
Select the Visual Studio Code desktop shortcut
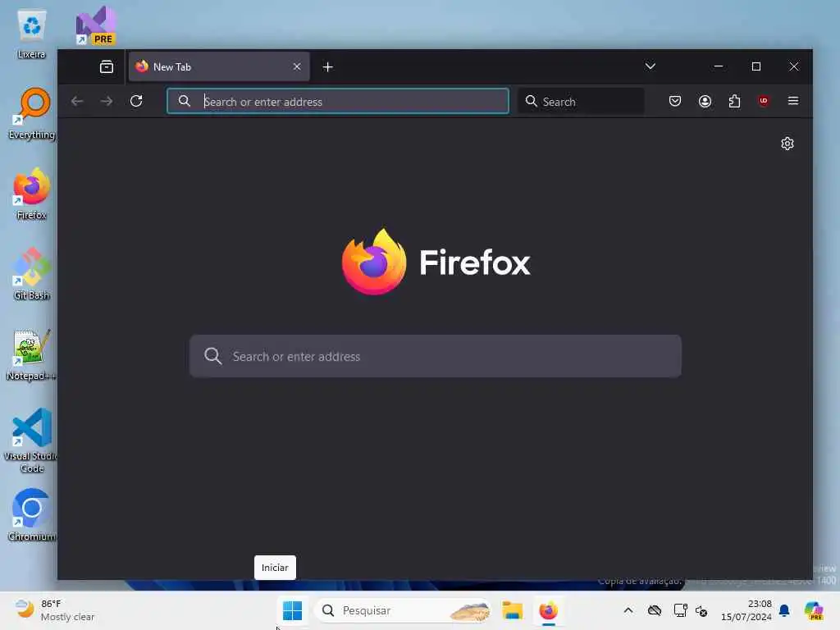31,441
